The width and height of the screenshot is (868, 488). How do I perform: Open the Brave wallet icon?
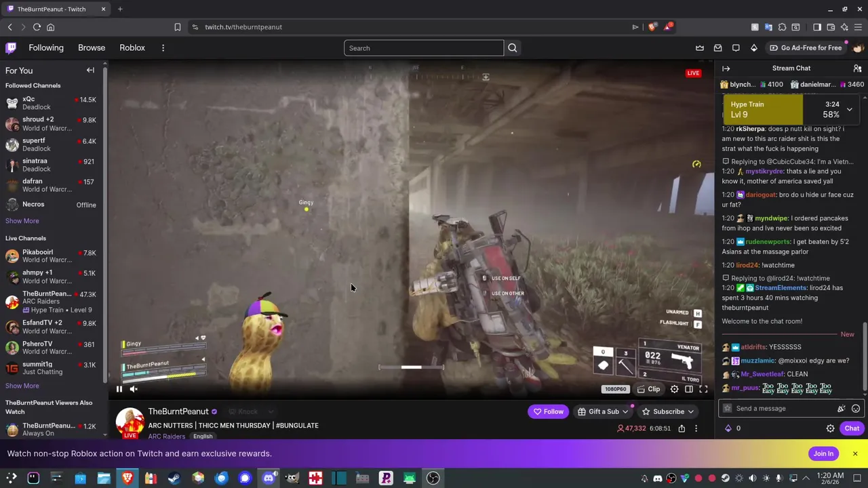(831, 27)
